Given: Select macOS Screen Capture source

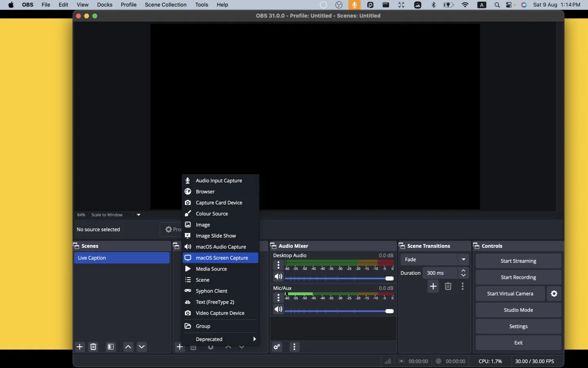Looking at the screenshot, I should (x=220, y=258).
